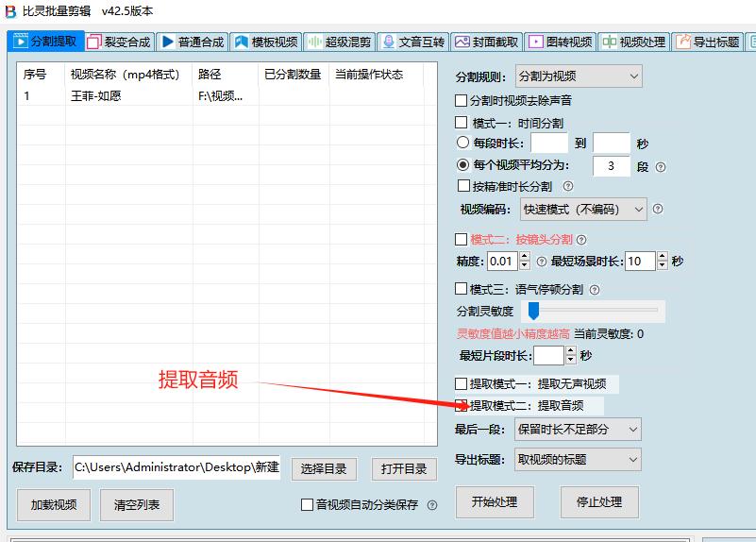Click the 分割提取 tab film icon

[20, 42]
